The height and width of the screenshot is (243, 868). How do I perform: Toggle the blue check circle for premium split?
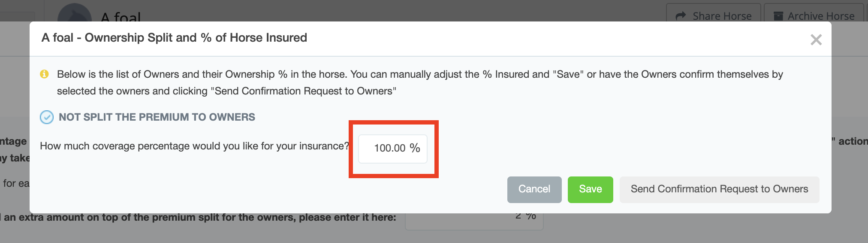[47, 117]
